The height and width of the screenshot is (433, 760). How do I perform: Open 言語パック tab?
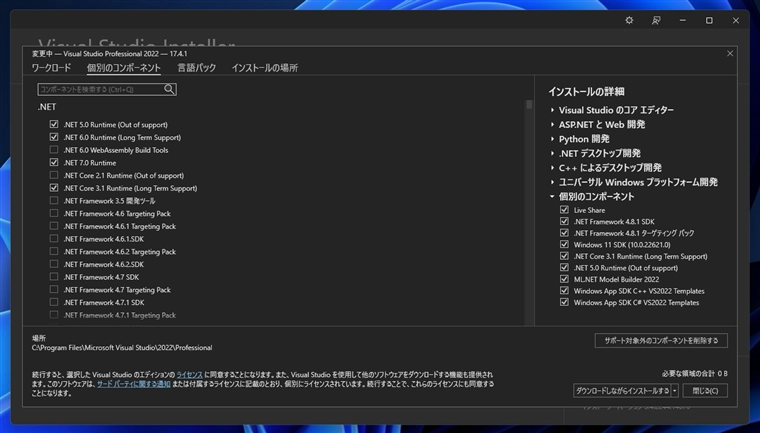point(196,68)
